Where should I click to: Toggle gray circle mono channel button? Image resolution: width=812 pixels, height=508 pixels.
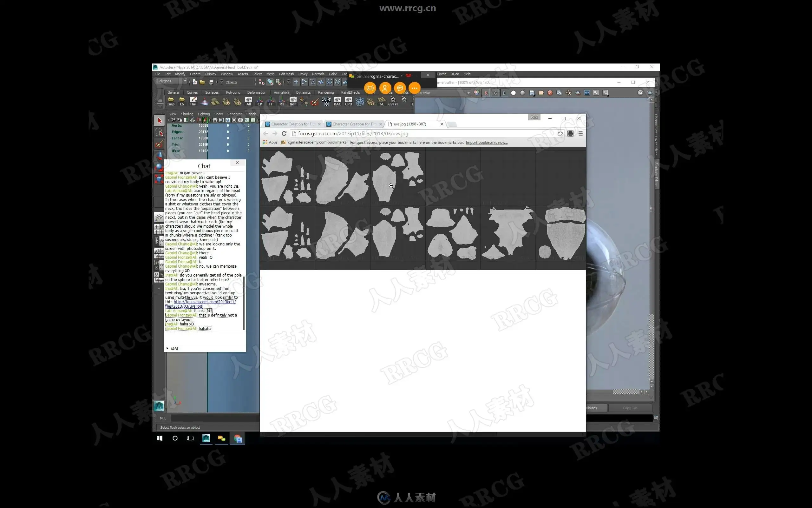[x=522, y=93]
